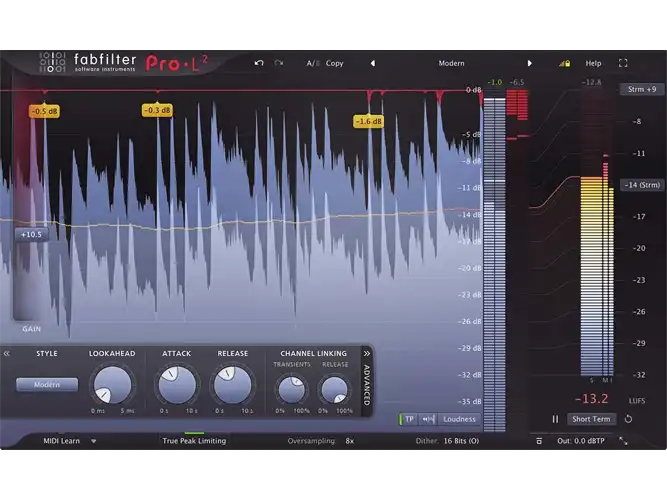Click the Gain slider +10.5 handle
Screen dimensions: 667x500
tap(31, 234)
